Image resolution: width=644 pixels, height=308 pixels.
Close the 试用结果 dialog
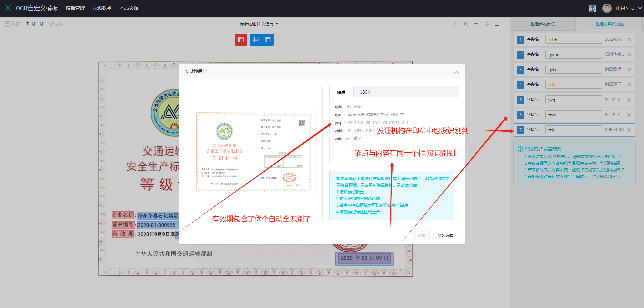coord(457,72)
